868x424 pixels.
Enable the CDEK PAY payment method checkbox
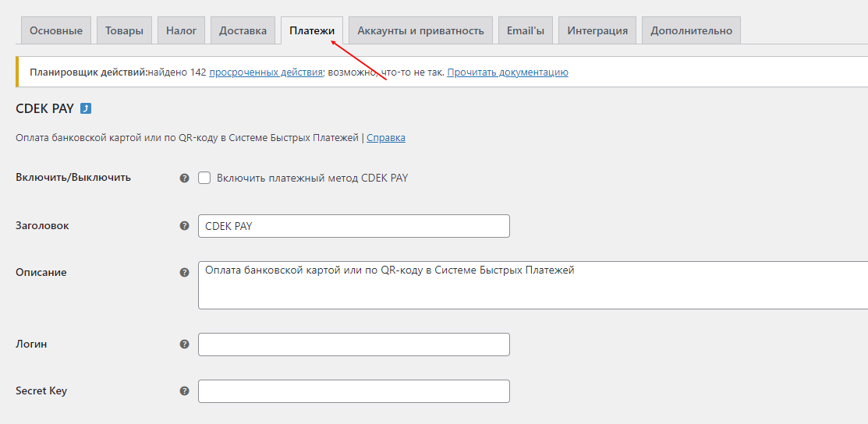click(x=204, y=178)
